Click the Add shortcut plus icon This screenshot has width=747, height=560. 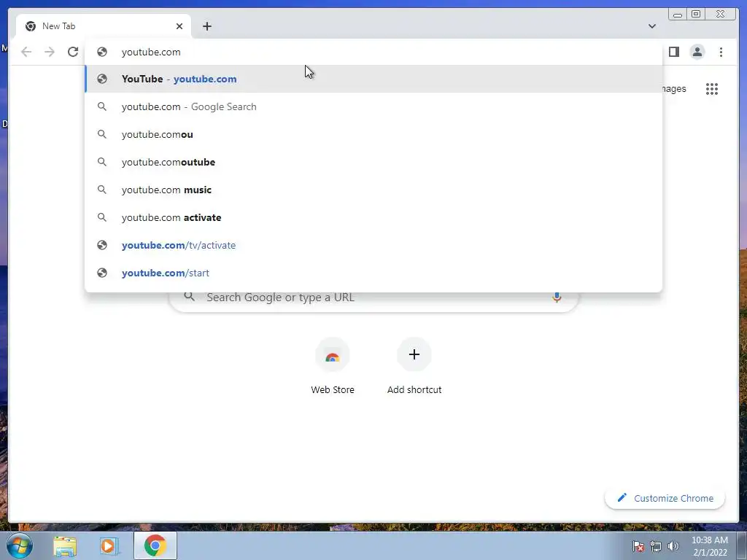point(414,354)
